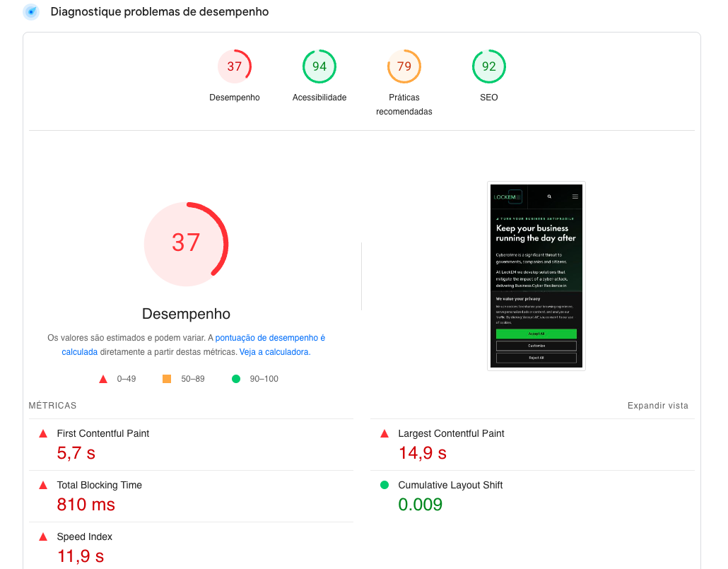Image resolution: width=728 pixels, height=569 pixels.
Task: Open the page screenshot thumbnail
Action: tap(536, 276)
